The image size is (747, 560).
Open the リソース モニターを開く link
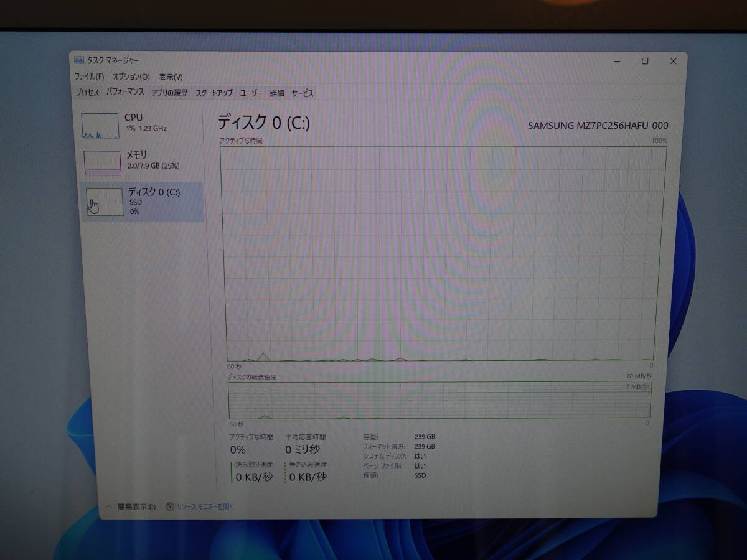205,507
